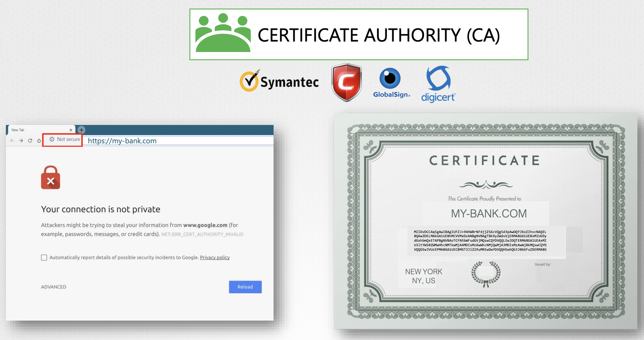Click NEW YORK NY, US location text

[x=424, y=276]
